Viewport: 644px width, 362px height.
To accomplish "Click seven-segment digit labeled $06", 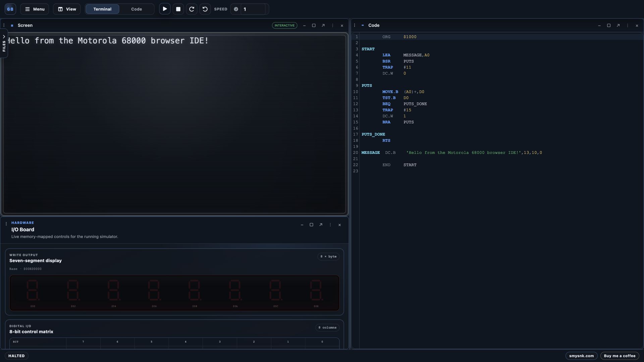I will [154, 290].
